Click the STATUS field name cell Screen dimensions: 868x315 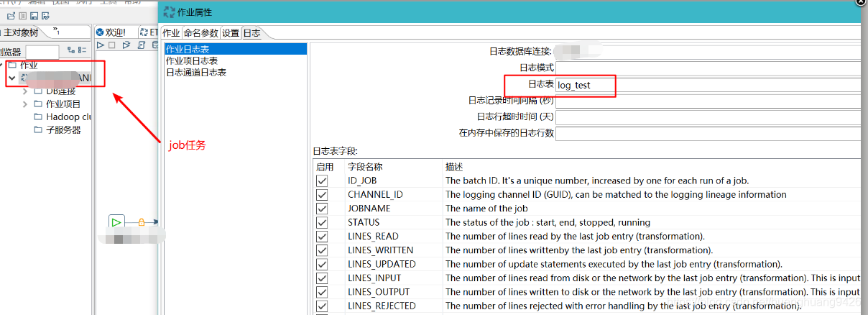(x=364, y=222)
